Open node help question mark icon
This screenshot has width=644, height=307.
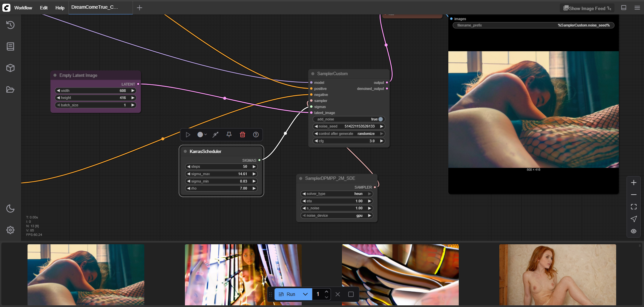point(256,135)
